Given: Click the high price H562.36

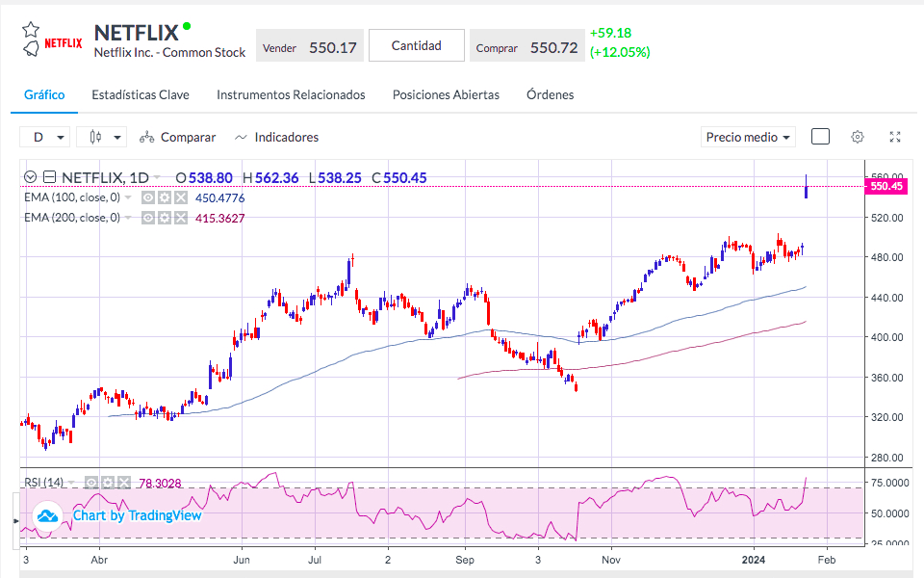Looking at the screenshot, I should (270, 178).
